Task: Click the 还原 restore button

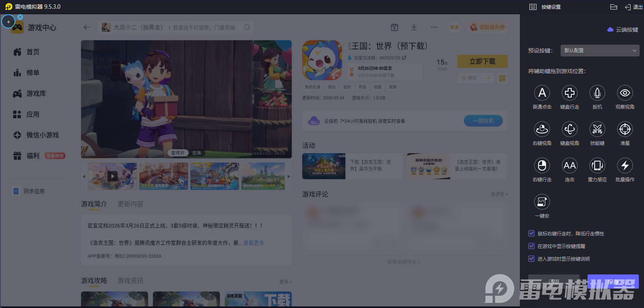Action: 554,282
